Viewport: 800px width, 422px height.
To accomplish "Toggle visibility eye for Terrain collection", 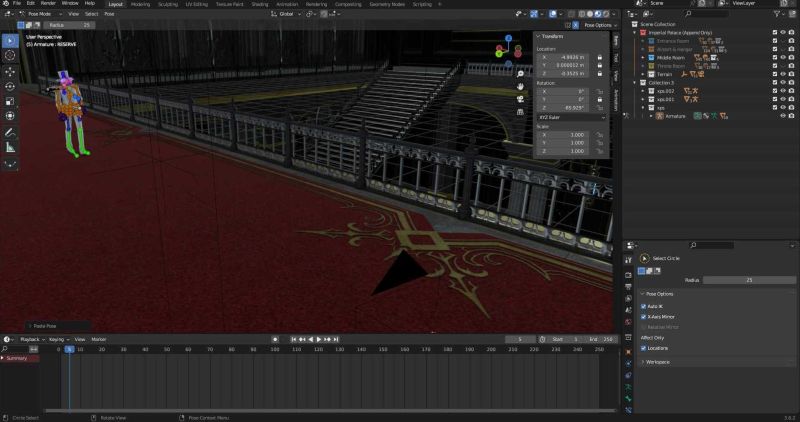I will click(x=783, y=74).
